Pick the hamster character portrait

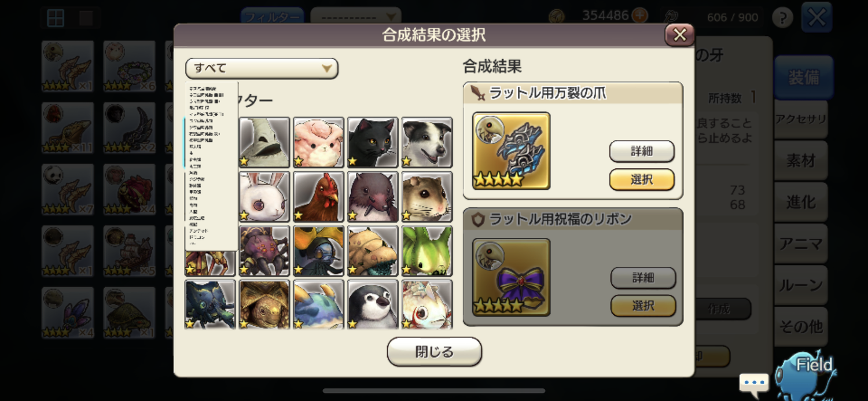click(427, 197)
